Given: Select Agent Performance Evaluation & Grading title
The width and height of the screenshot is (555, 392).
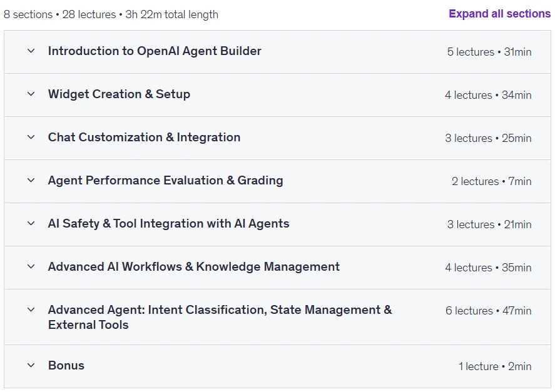Looking at the screenshot, I should tap(166, 181).
